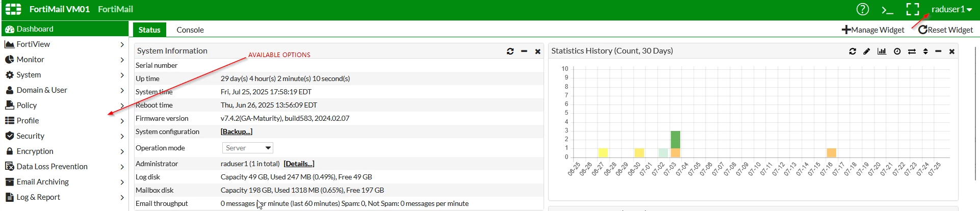980x211 pixels.
Task: Click the Data Loss Prevention icon
Action: click(x=9, y=167)
